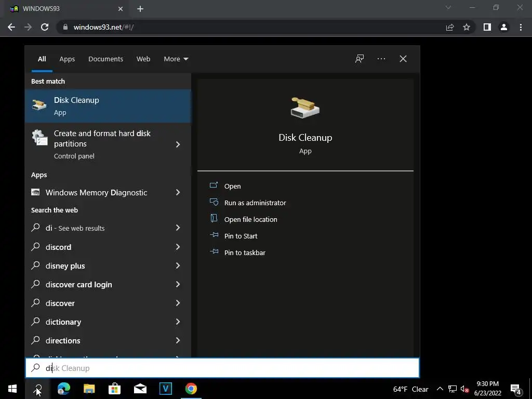Switch to the All search tab
Screen dimensions: 532x399
click(42, 59)
